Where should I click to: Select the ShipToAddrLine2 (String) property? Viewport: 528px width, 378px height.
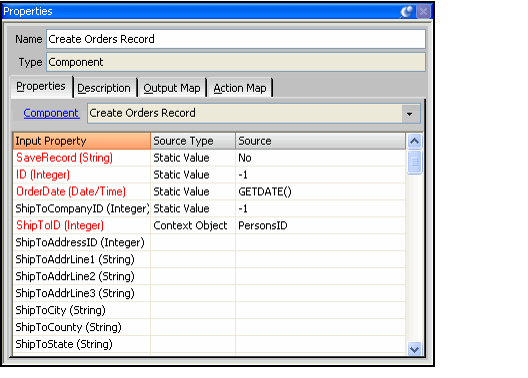[82, 276]
